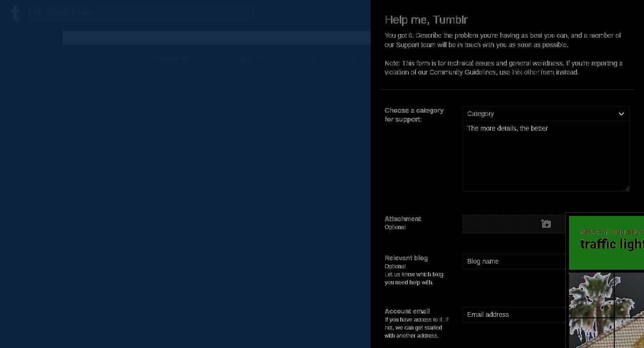Open the Themes footer link
Viewport: 644px width, 348px height.
[x=304, y=58]
